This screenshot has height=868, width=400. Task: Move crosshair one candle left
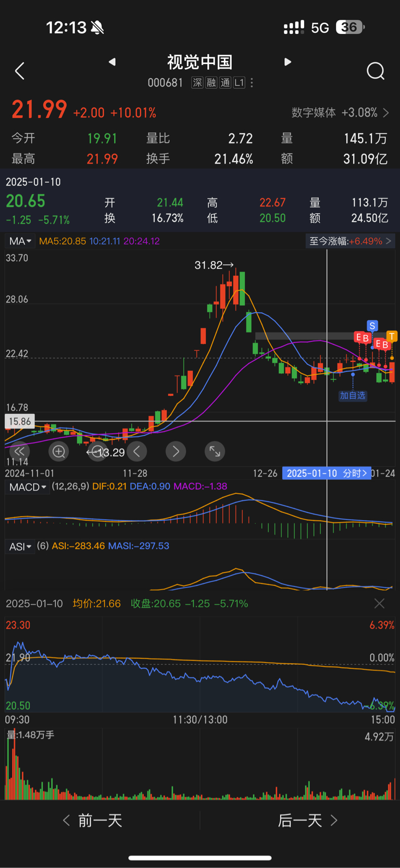tap(137, 451)
